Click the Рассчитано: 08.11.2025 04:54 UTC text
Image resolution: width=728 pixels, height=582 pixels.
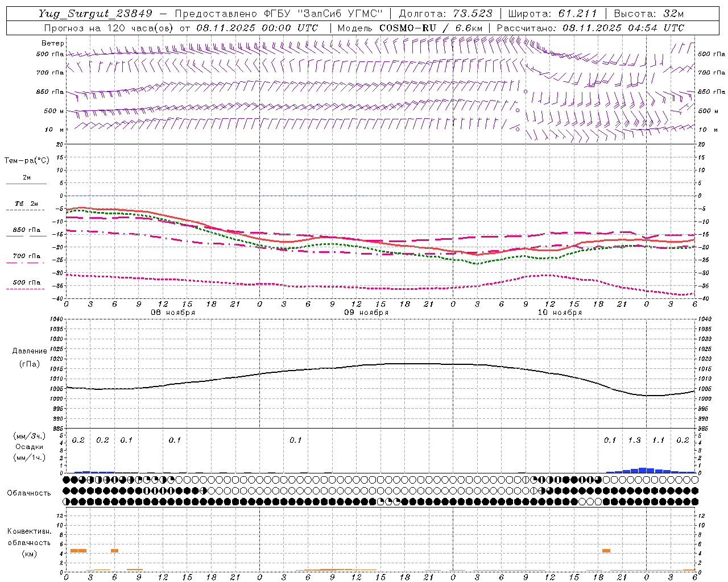590,28
